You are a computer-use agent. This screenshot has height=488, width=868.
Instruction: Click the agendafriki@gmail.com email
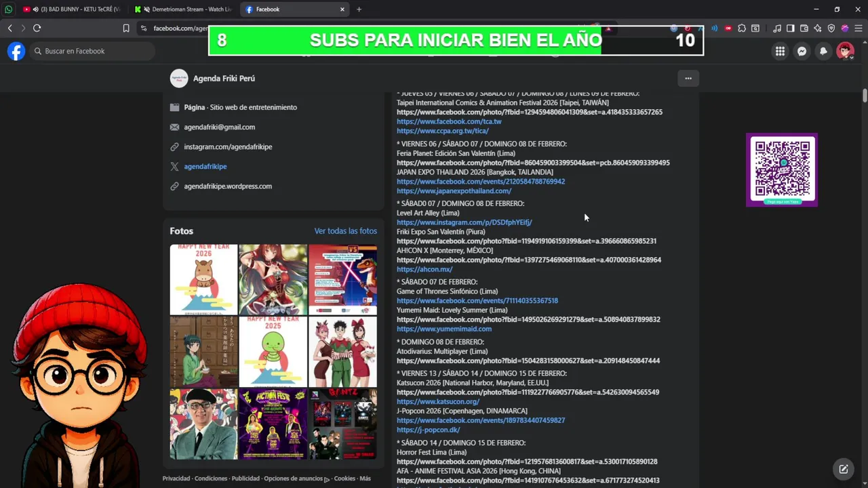[x=219, y=127]
